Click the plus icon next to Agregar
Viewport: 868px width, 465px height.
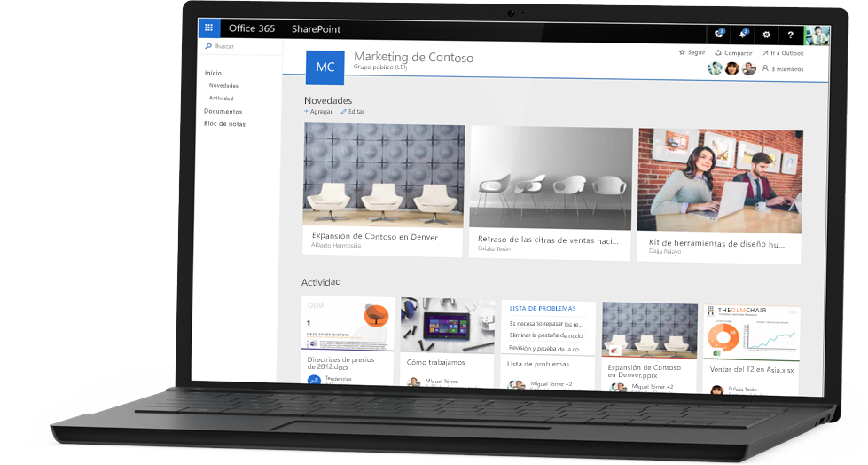306,111
